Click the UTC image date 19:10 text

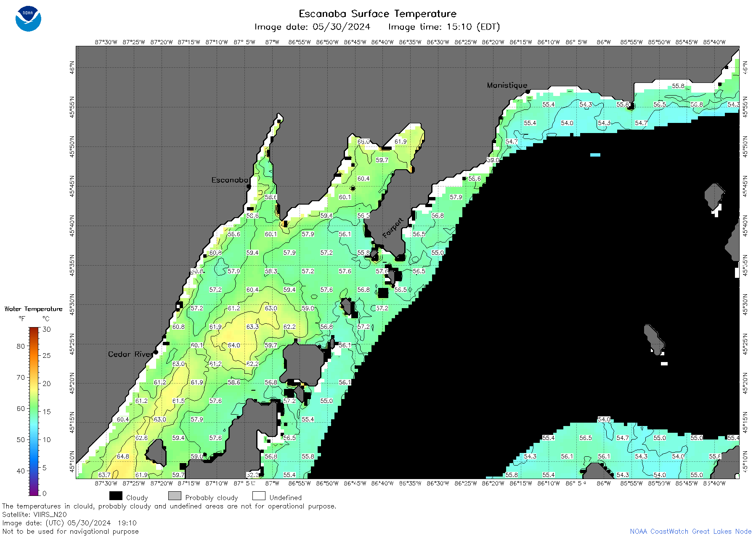(x=69, y=523)
